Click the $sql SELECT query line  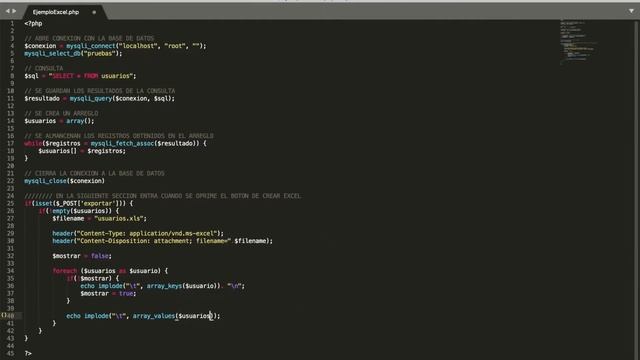click(80, 76)
